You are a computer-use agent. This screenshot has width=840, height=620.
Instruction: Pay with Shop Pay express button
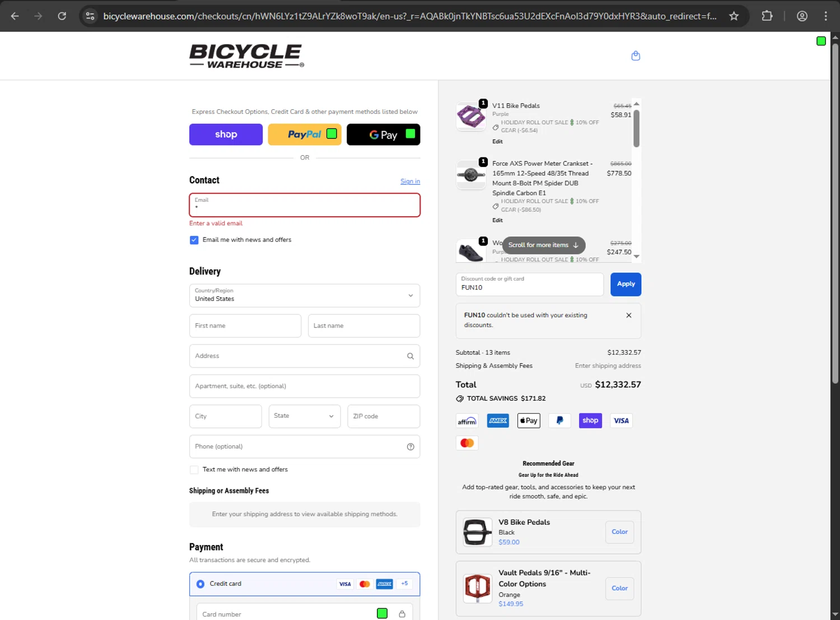pyautogui.click(x=226, y=134)
